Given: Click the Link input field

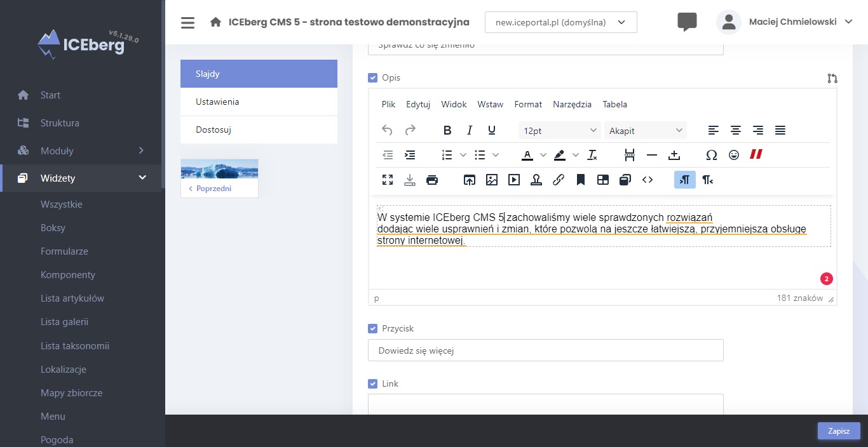Looking at the screenshot, I should [x=546, y=404].
